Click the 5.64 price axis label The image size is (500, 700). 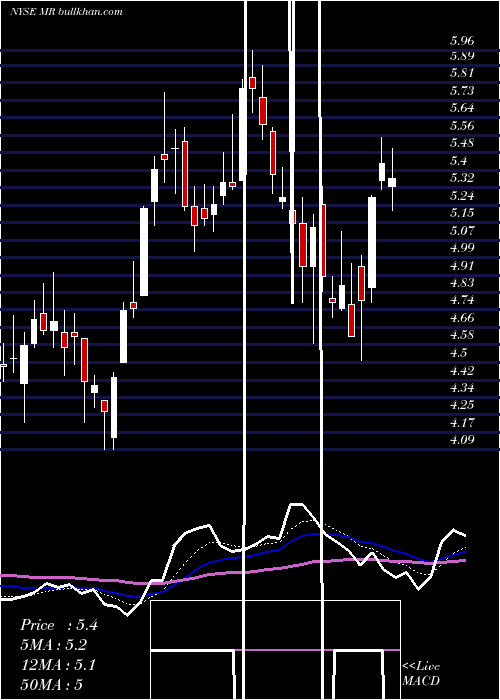coord(462,108)
